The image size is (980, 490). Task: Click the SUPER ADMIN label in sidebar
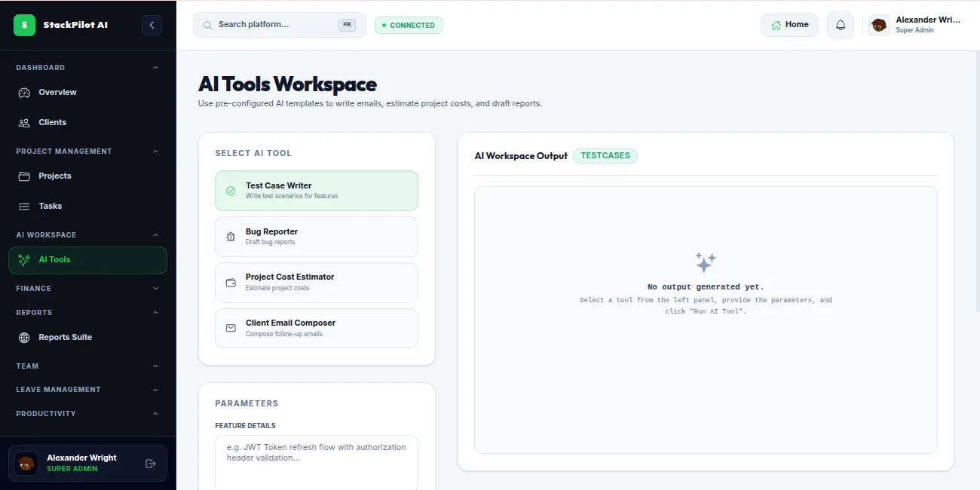point(72,469)
